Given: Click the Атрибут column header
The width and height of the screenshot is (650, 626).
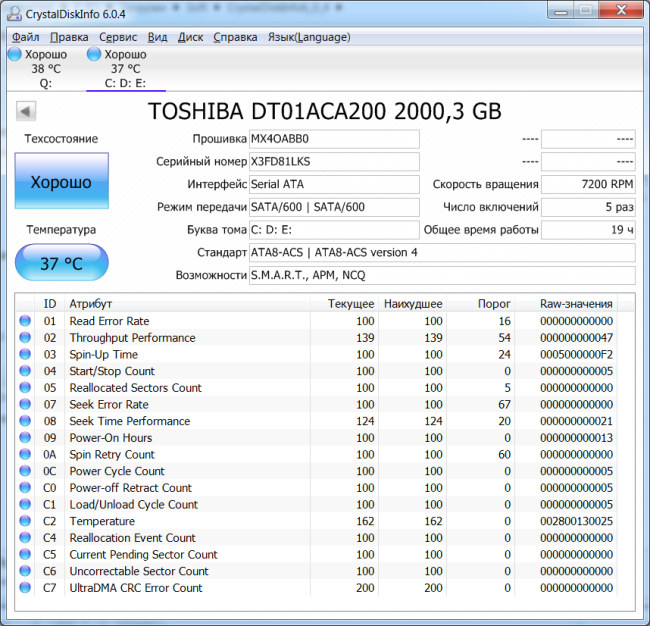Looking at the screenshot, I should [90, 304].
